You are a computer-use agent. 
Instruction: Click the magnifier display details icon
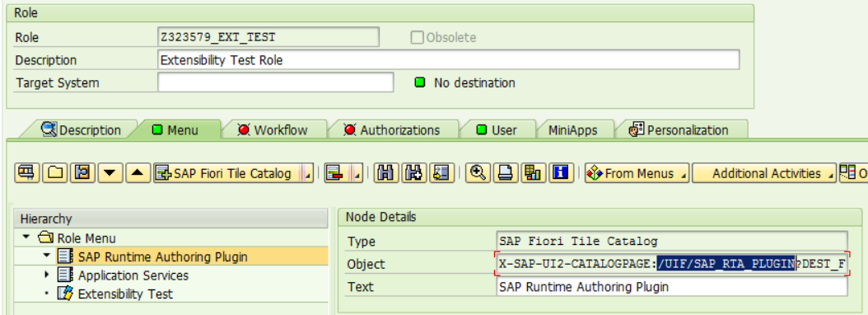coord(477,173)
